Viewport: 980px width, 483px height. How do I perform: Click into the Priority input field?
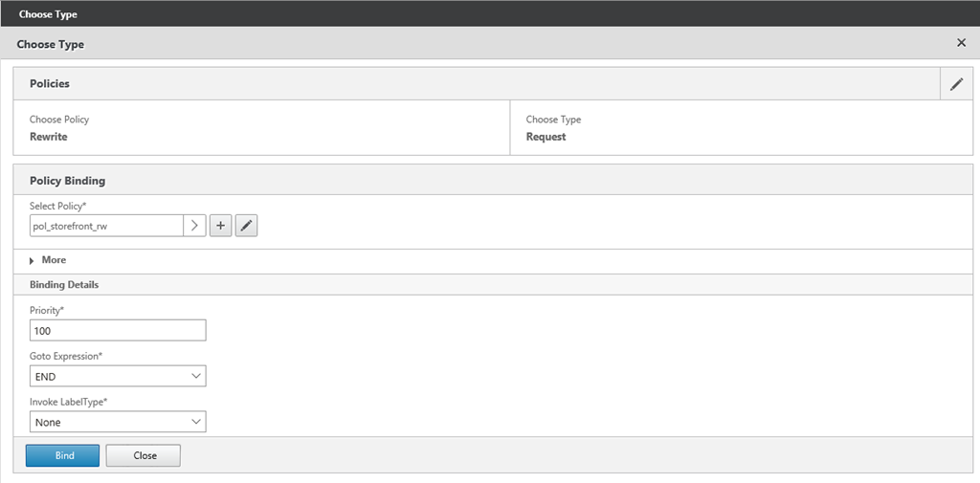(118, 330)
